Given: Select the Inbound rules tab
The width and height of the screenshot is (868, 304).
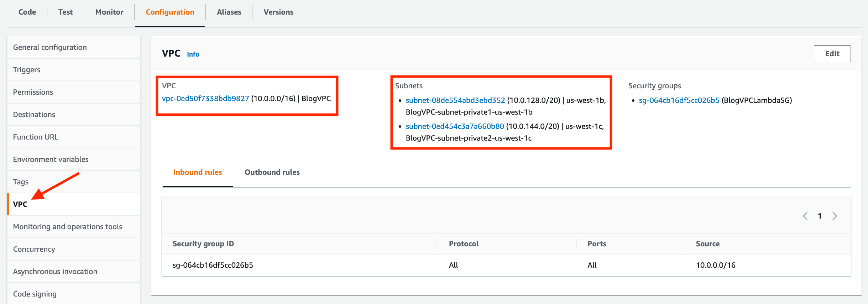Looking at the screenshot, I should (x=197, y=172).
